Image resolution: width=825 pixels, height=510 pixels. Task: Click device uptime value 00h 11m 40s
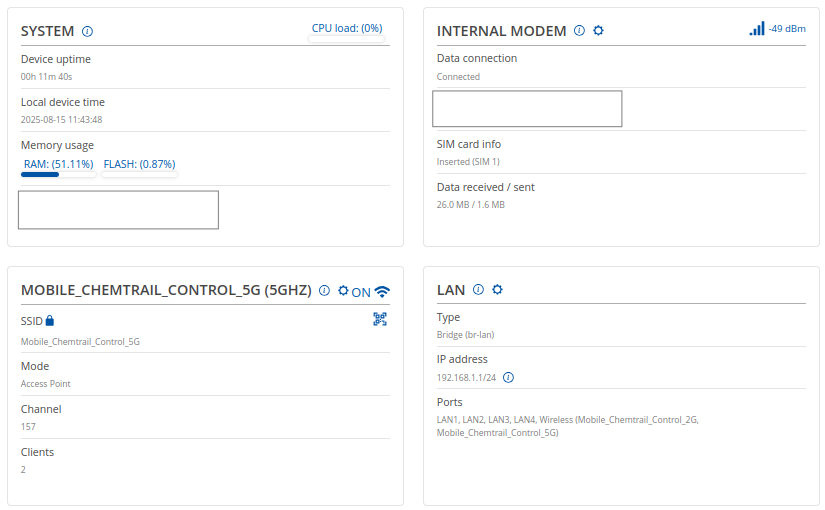[x=46, y=77]
